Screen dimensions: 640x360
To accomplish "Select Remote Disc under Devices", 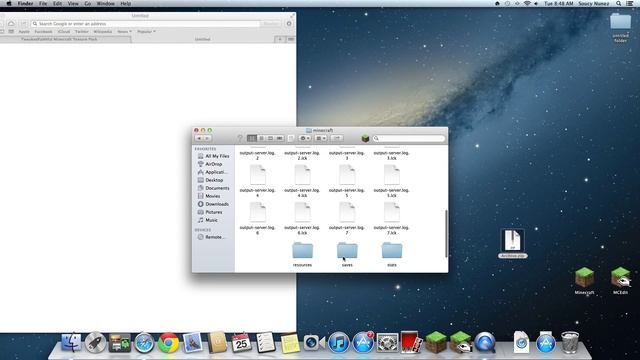I will (211, 237).
